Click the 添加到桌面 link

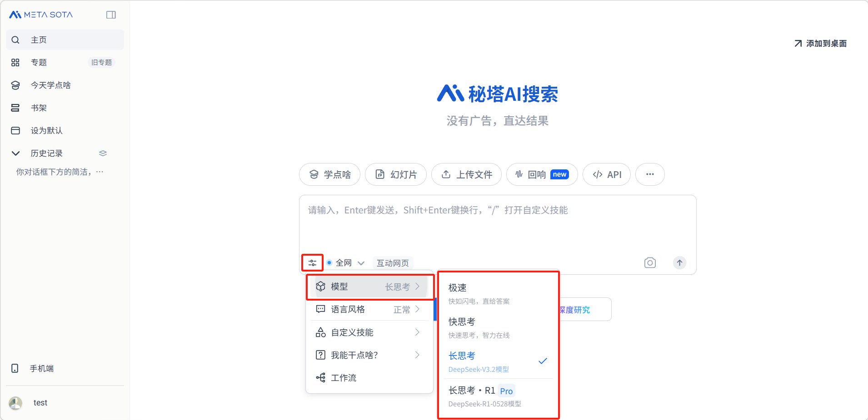click(x=820, y=44)
